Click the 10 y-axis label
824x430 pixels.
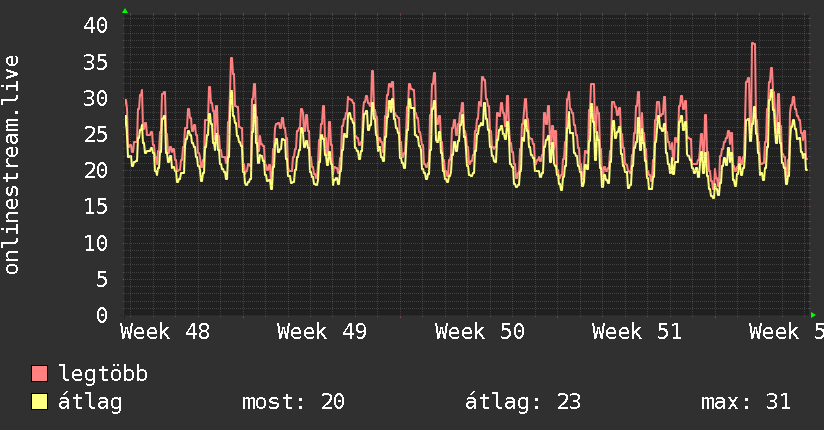point(96,243)
